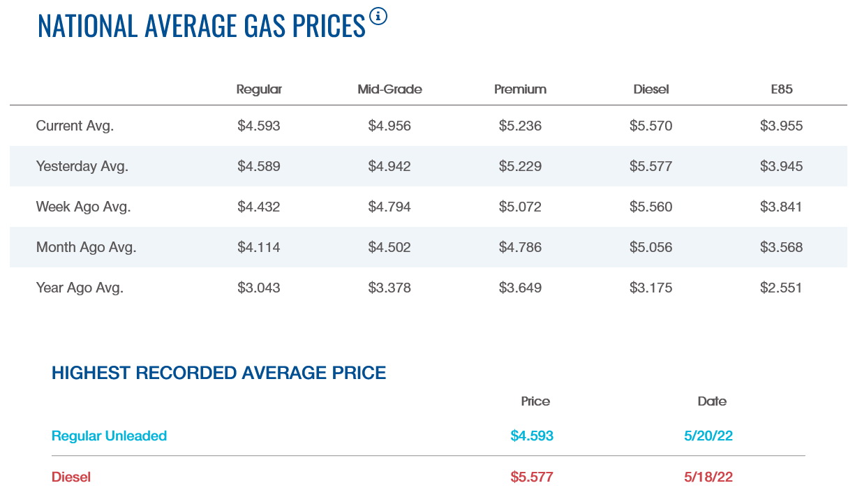Click the info icon beside the title
The height and width of the screenshot is (504, 855).
[378, 16]
